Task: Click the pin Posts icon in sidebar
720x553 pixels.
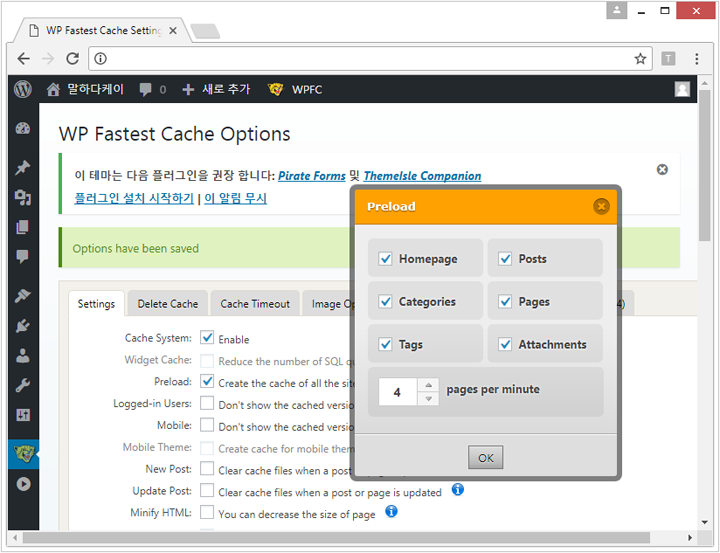Action: coord(22,167)
